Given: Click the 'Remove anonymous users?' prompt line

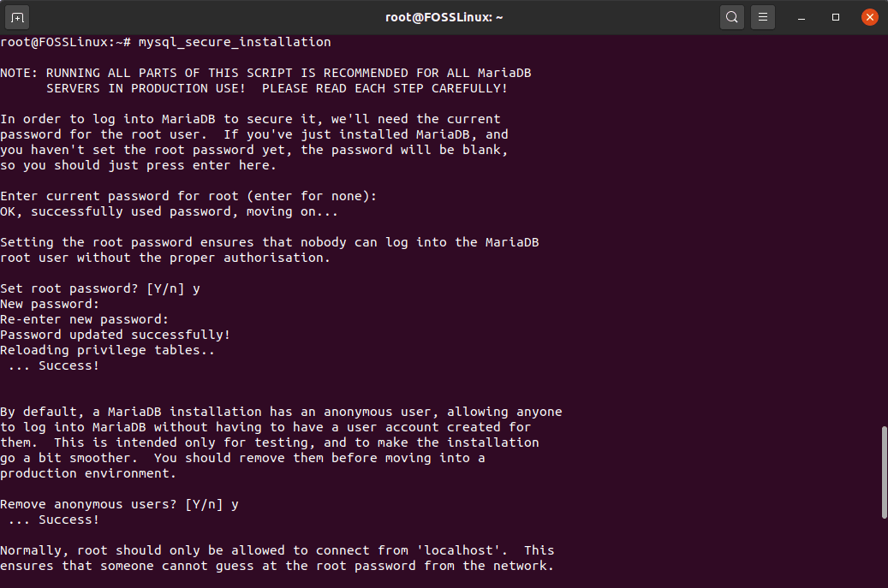Looking at the screenshot, I should (x=117, y=504).
